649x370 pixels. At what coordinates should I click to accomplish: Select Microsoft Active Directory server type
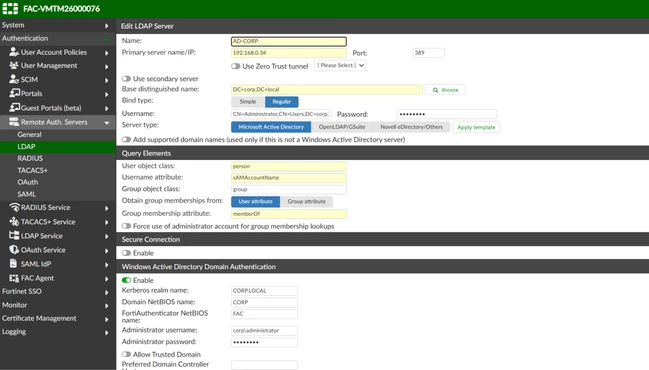click(271, 127)
